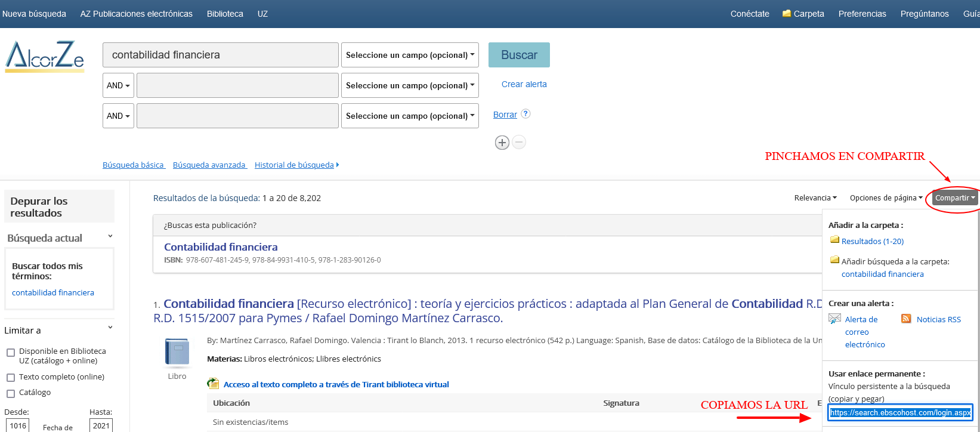
Task: Click Noticias RSS link
Action: (939, 319)
